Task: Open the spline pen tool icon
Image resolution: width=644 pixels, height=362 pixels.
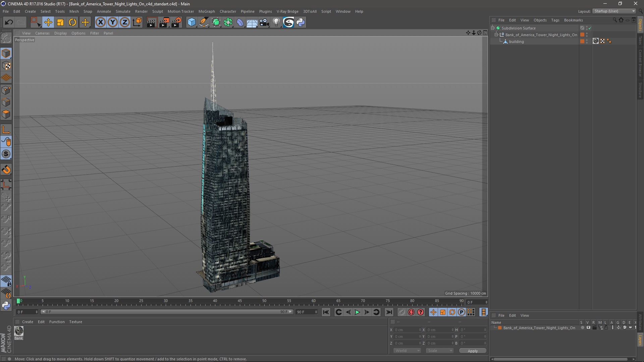Action: pos(204,22)
